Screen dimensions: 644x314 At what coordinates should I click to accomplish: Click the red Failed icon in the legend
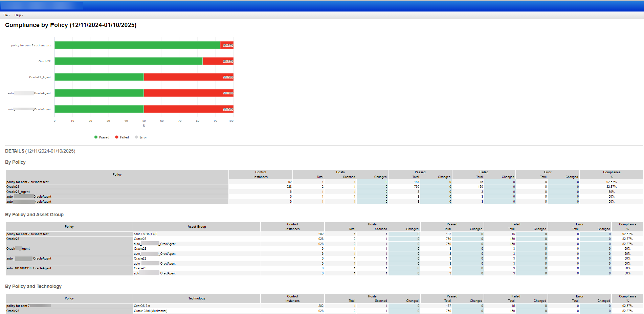[x=117, y=137]
